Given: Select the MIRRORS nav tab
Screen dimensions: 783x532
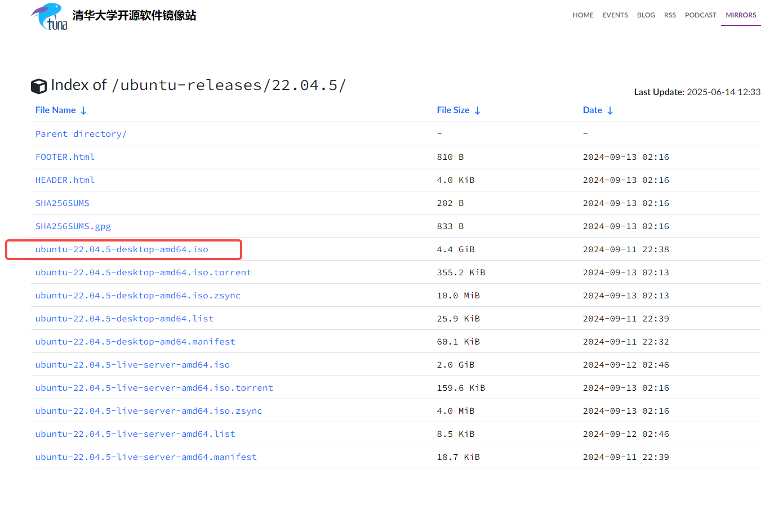Looking at the screenshot, I should tap(741, 15).
